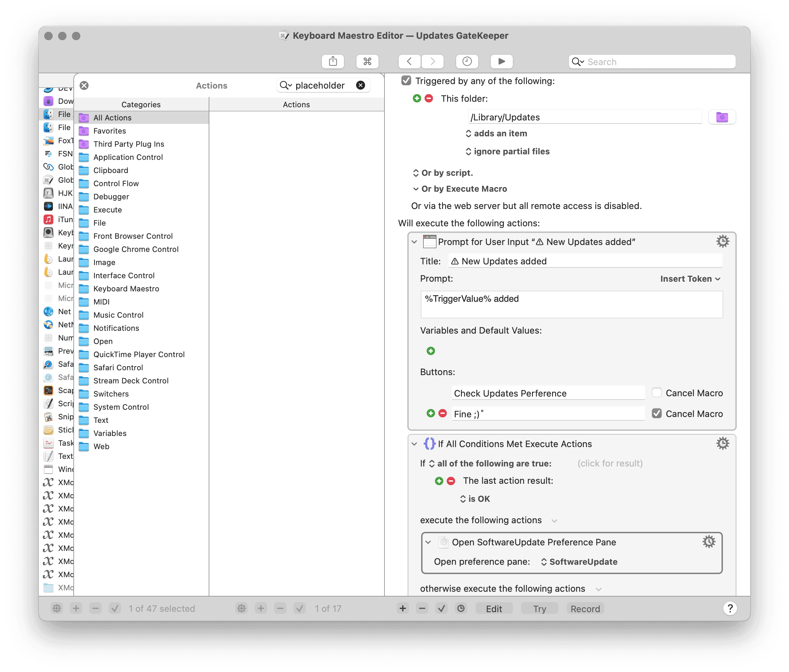Remove the 'Fine ;)' button via red minus
Screen dimensions: 789x672
pos(443,414)
